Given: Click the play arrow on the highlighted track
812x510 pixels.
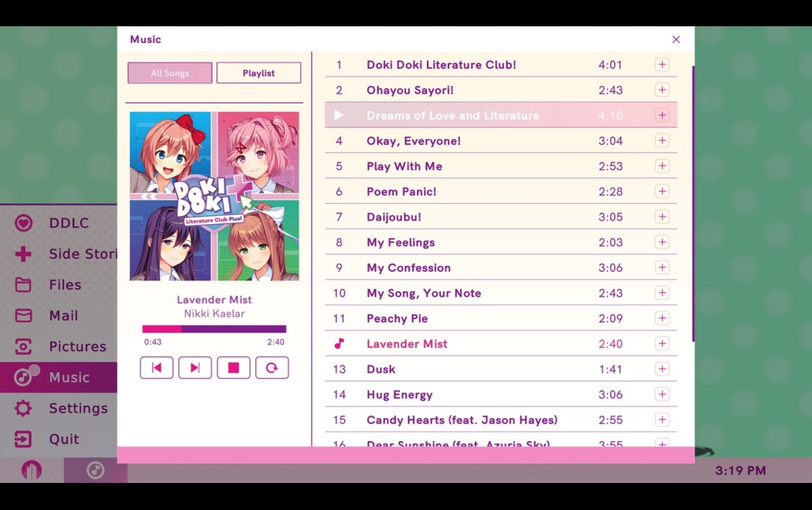Looking at the screenshot, I should [339, 115].
